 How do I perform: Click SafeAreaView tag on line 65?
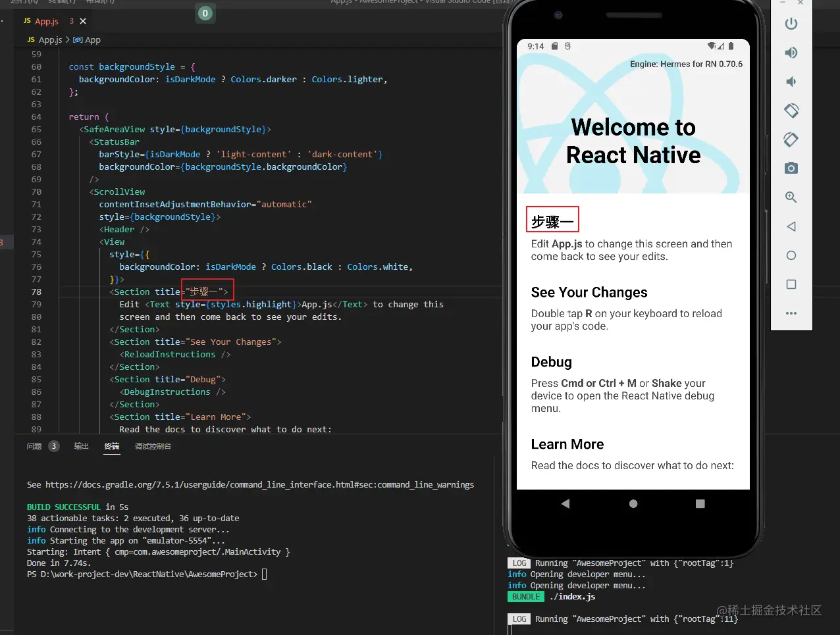(x=114, y=130)
